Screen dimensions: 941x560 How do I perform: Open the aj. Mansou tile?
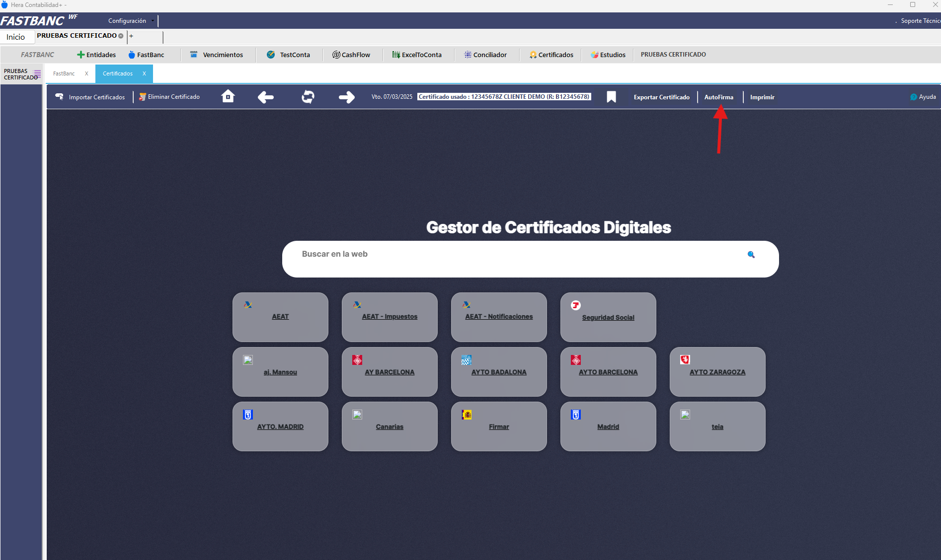click(x=280, y=372)
